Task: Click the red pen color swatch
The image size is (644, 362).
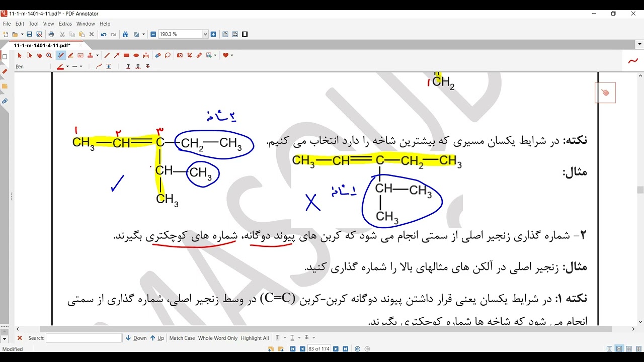Action: click(x=60, y=66)
